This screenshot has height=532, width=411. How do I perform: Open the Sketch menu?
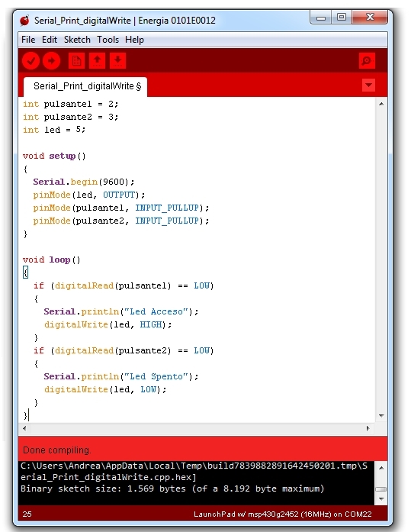tap(77, 40)
